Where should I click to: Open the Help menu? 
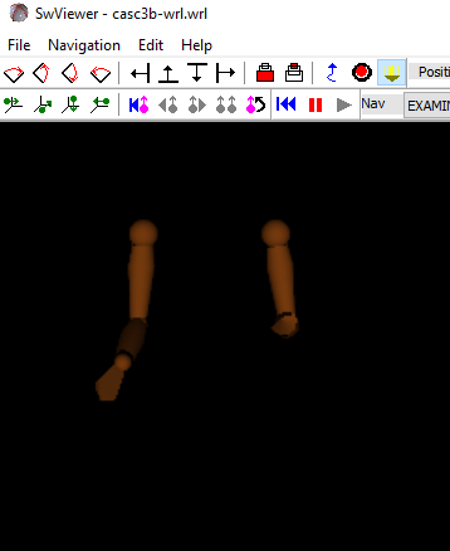[x=196, y=45]
